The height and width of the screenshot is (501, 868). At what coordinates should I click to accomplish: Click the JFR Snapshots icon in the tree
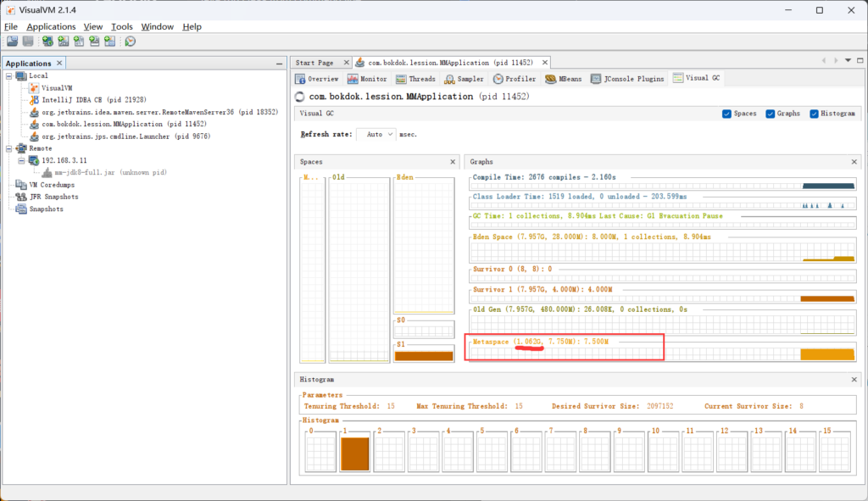coord(21,197)
